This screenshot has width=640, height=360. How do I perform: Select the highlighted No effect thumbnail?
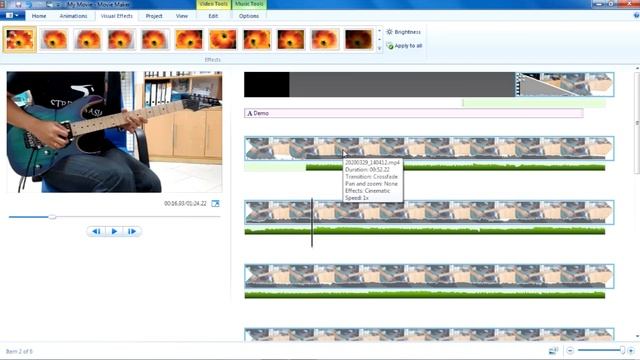[x=20, y=40]
